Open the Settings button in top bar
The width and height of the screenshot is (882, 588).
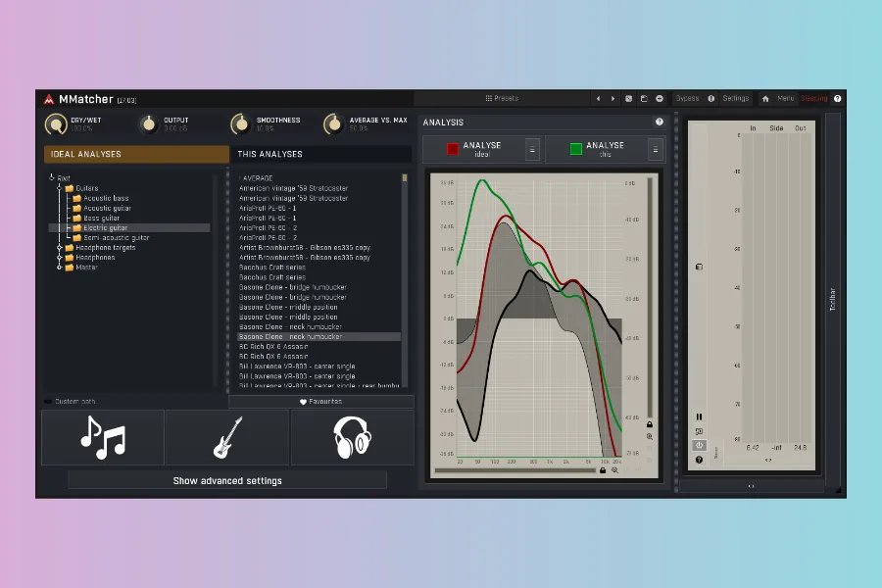pos(735,99)
